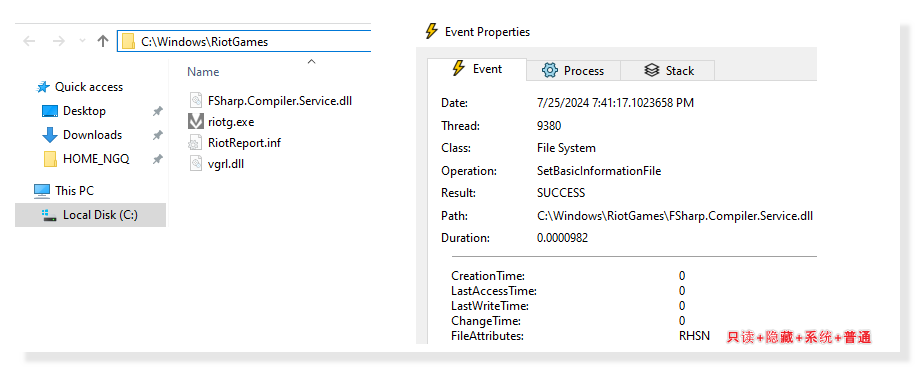The height and width of the screenshot is (367, 915).
Task: Select the vgrl.dll file
Action: point(216,163)
